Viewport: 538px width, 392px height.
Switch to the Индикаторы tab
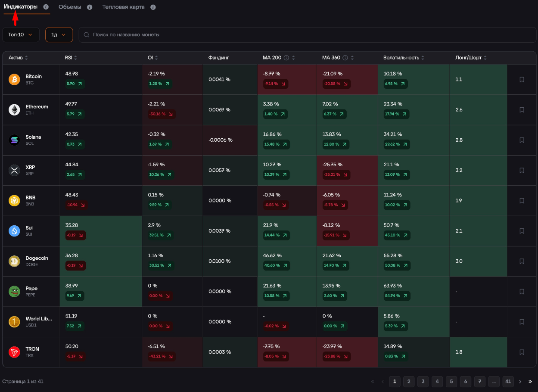21,7
